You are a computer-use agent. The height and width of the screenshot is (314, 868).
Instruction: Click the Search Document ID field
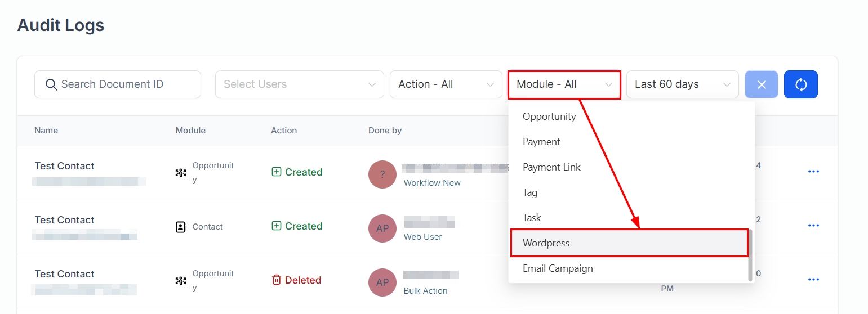pos(118,84)
